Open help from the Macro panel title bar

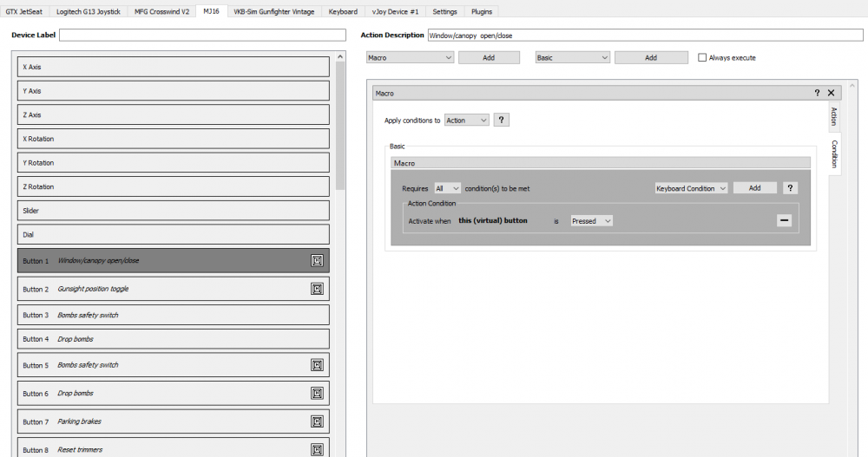pos(817,93)
